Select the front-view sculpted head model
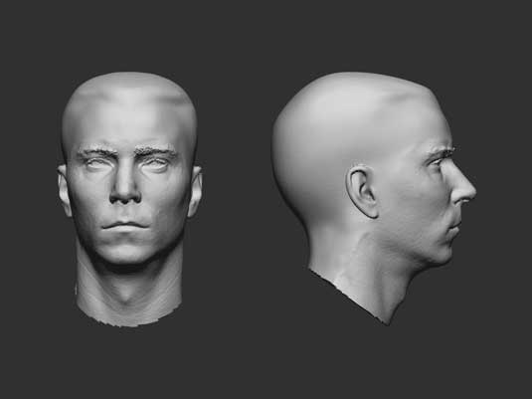532x399 pixels. [129, 199]
